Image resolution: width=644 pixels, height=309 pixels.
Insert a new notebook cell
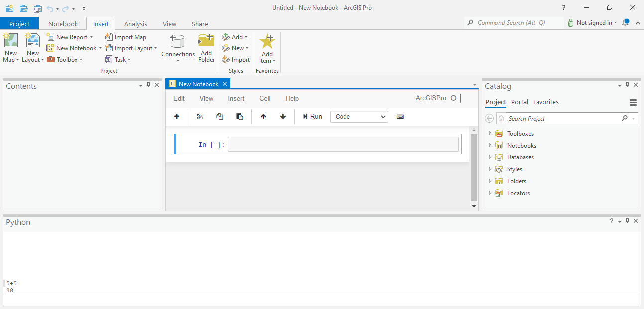[176, 116]
